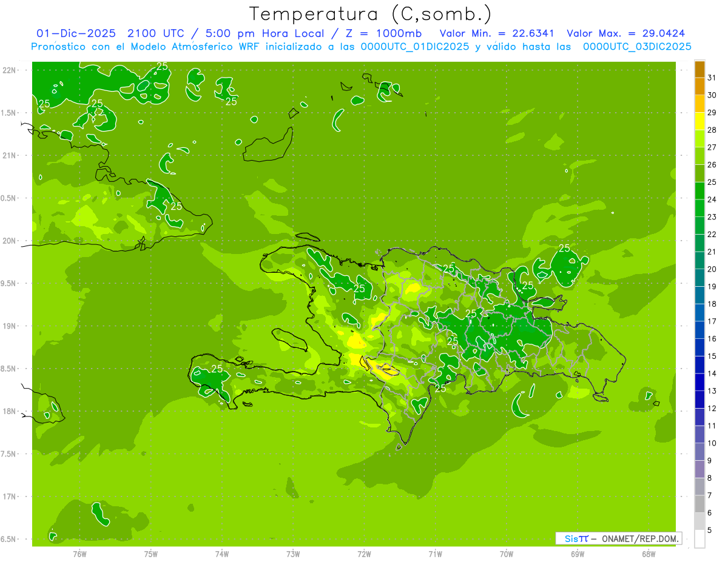Viewport: 728px width, 562px height.
Task: Pick the light green swatch between 26 and 27
Action: click(699, 156)
